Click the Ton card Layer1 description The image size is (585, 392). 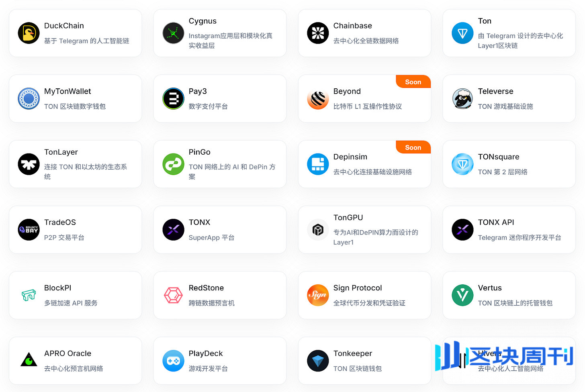(520, 41)
